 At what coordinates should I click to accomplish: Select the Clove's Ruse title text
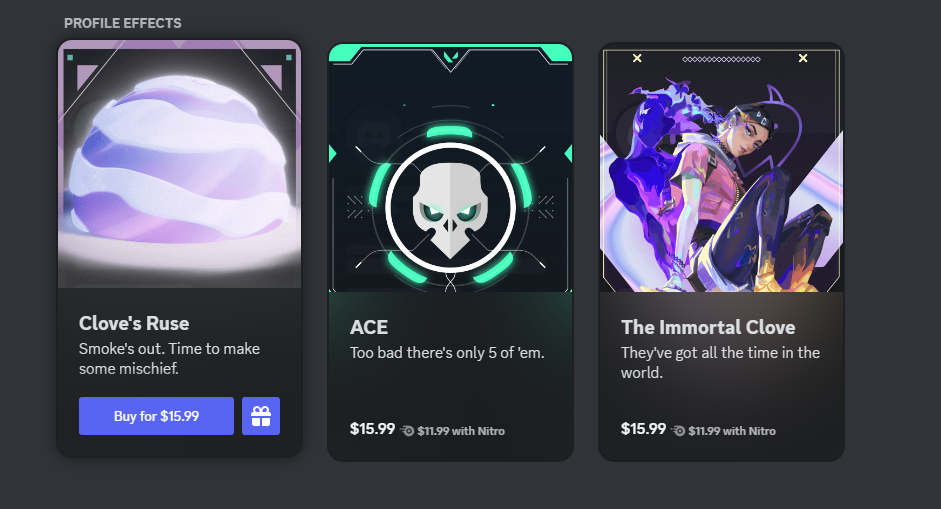134,324
